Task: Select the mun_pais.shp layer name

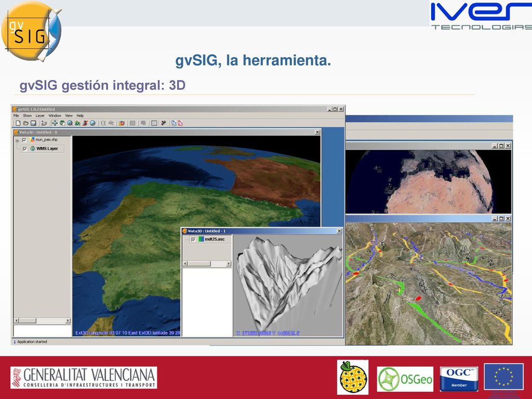Action: [46, 139]
